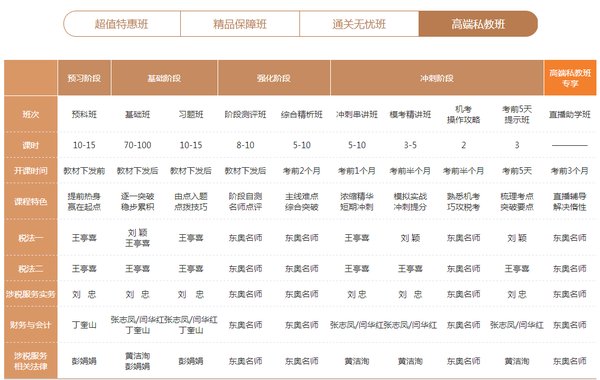Screen dimensions: 600x380
Task: Click the 3-5 hours value
Action: pos(410,145)
